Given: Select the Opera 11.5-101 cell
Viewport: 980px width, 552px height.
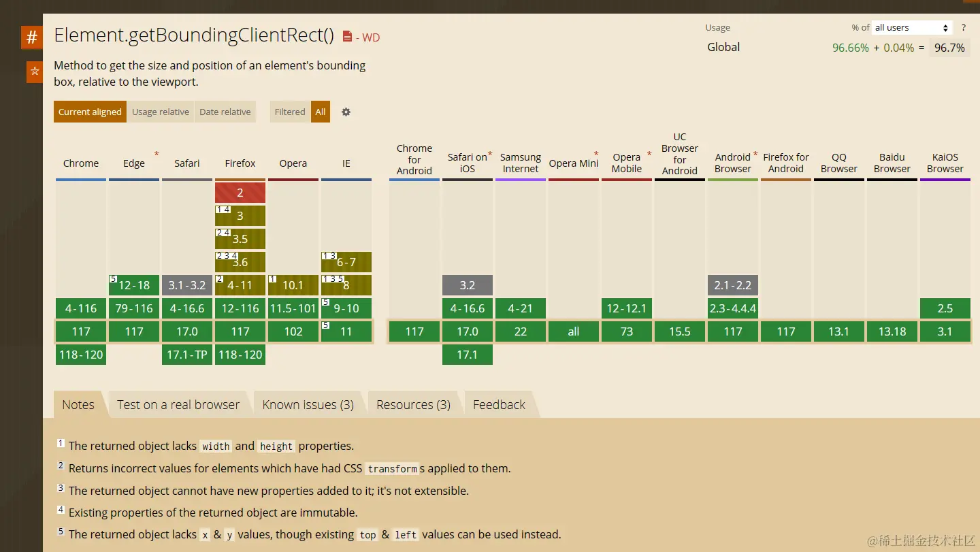Looking at the screenshot, I should pyautogui.click(x=293, y=308).
